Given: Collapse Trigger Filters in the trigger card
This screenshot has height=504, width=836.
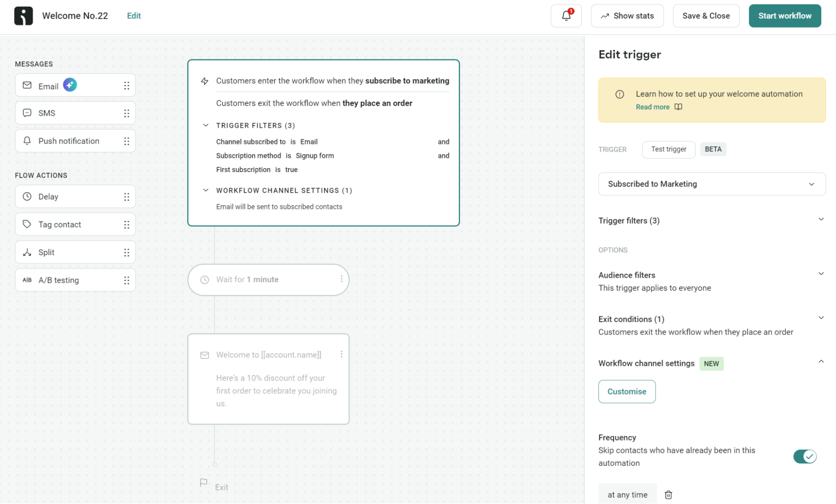Looking at the screenshot, I should (205, 125).
